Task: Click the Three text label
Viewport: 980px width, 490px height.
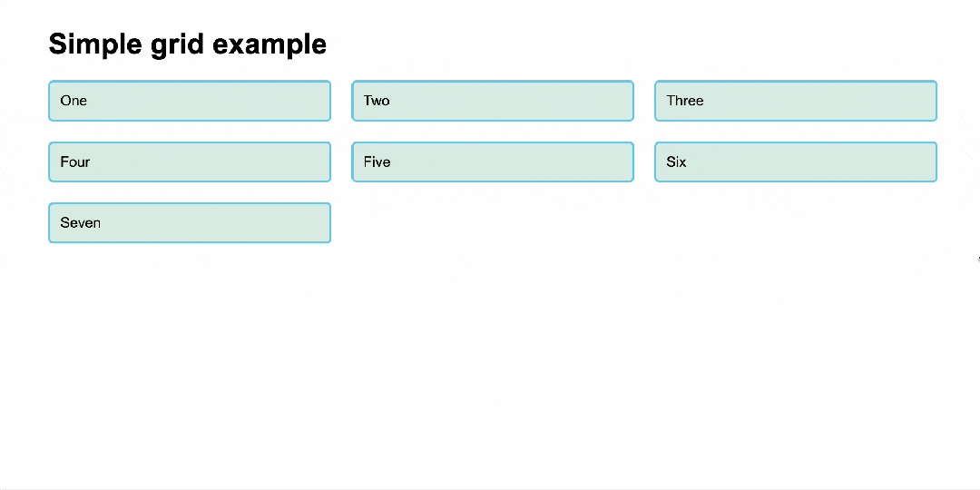Action: pos(685,101)
